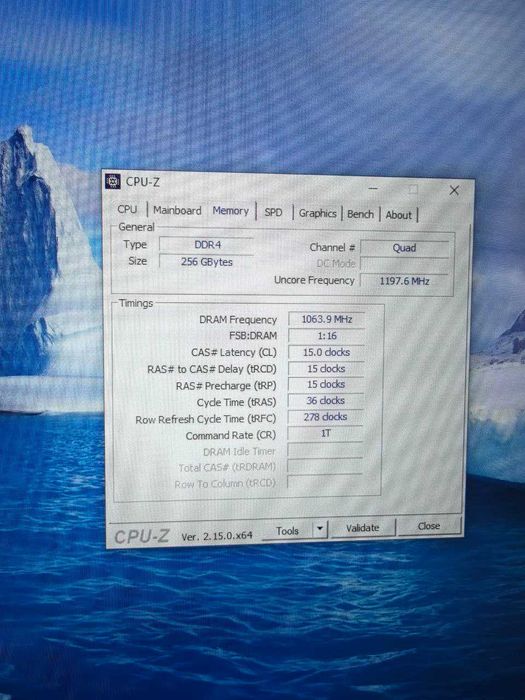This screenshot has width=525, height=700.
Task: Click the Uncore Frequency label
Action: [314, 280]
